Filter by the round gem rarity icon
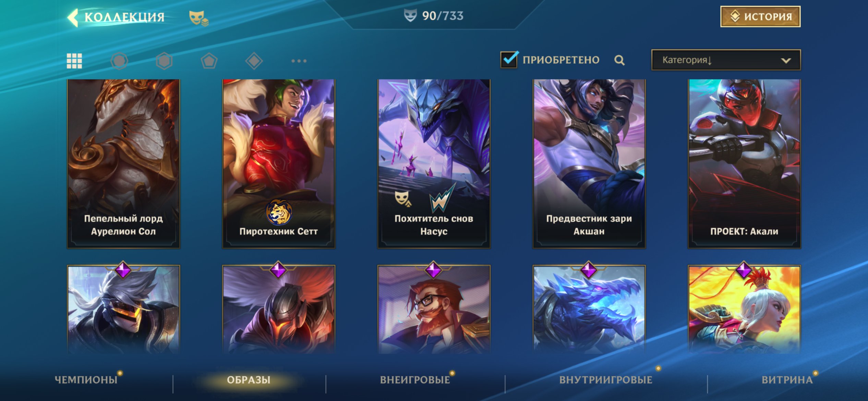Image resolution: width=868 pixels, height=401 pixels. (x=119, y=61)
